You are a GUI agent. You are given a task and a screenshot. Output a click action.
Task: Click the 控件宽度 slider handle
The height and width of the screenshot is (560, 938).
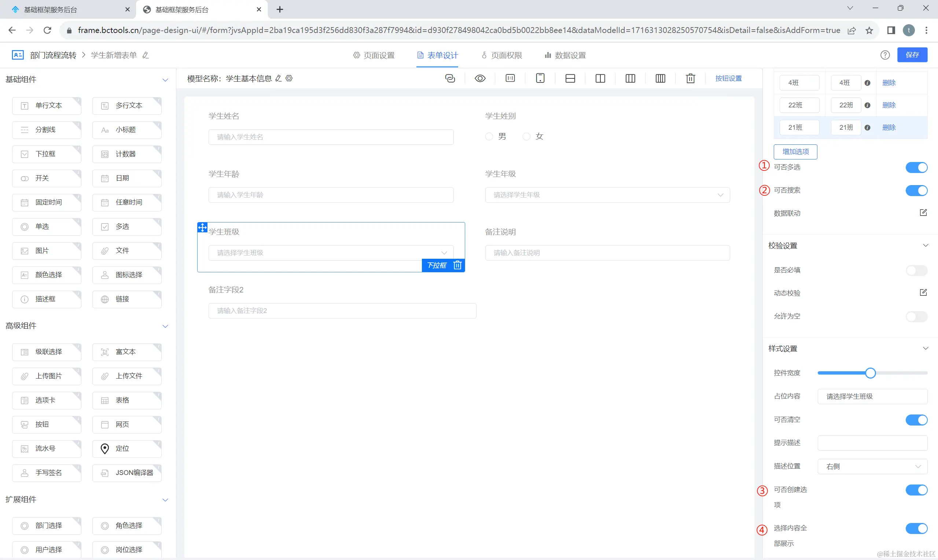point(870,373)
